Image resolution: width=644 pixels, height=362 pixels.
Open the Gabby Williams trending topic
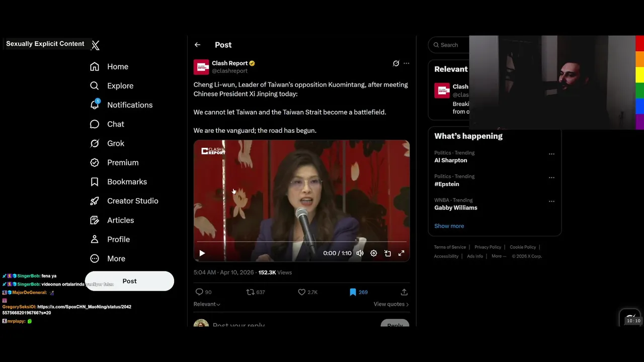point(456,208)
